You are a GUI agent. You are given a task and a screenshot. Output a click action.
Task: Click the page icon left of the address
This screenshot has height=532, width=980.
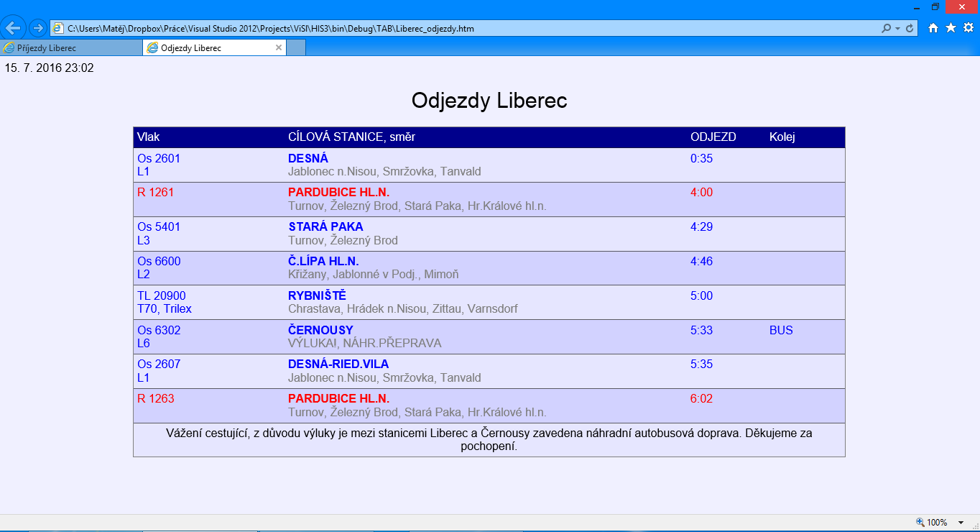click(58, 29)
